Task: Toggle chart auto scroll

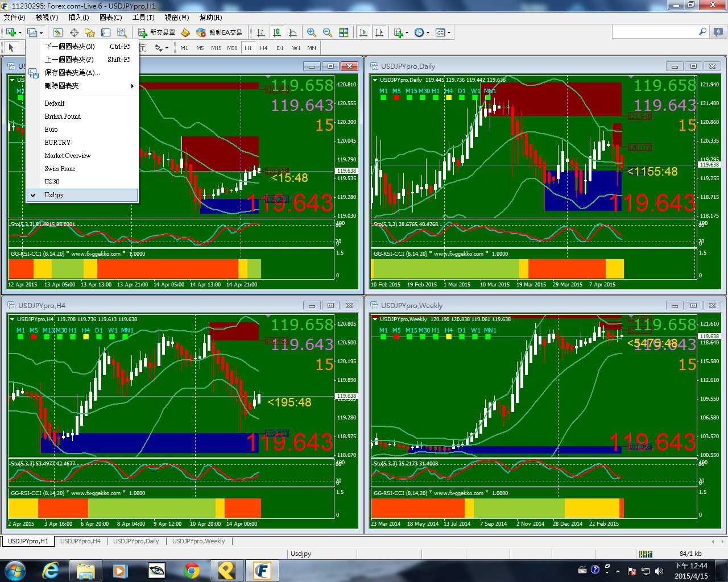Action: (x=363, y=32)
